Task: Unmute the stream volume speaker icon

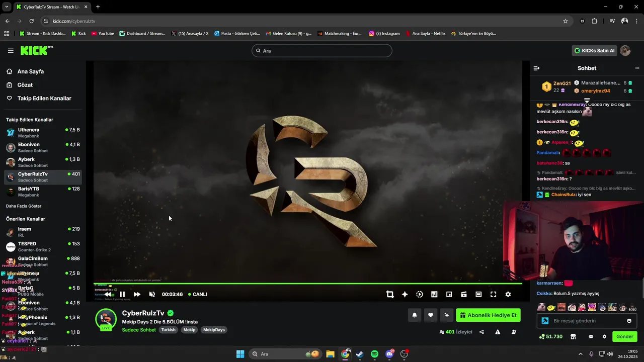Action: [x=152, y=295]
